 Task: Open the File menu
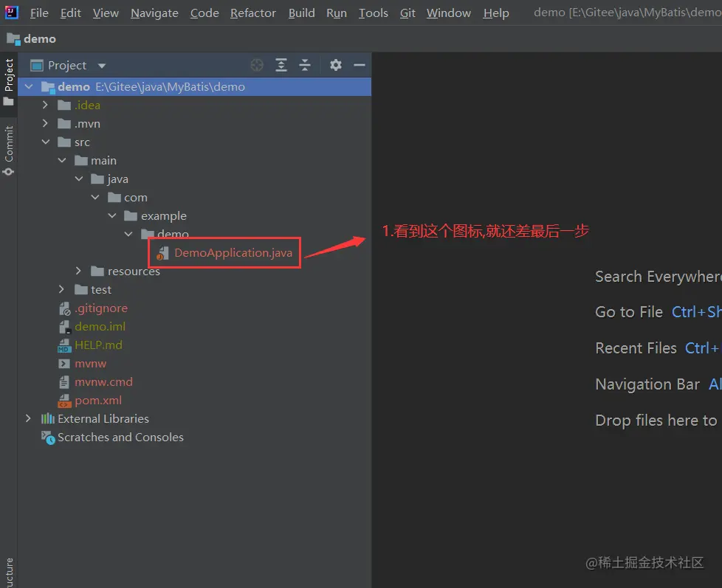pos(39,13)
